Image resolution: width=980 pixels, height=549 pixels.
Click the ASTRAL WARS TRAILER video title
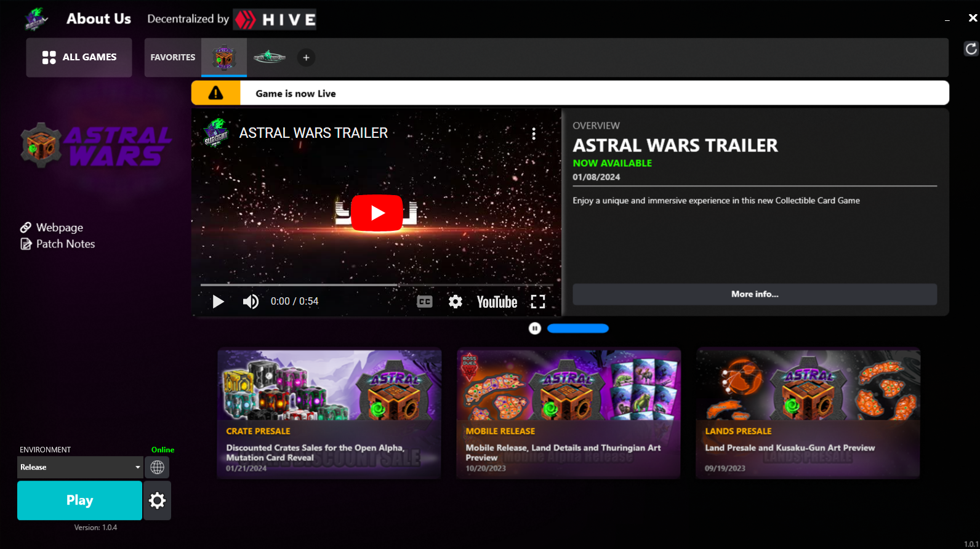point(313,133)
